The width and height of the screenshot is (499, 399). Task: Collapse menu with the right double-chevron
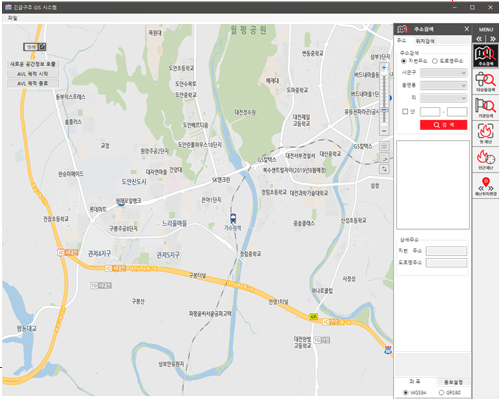[492, 39]
